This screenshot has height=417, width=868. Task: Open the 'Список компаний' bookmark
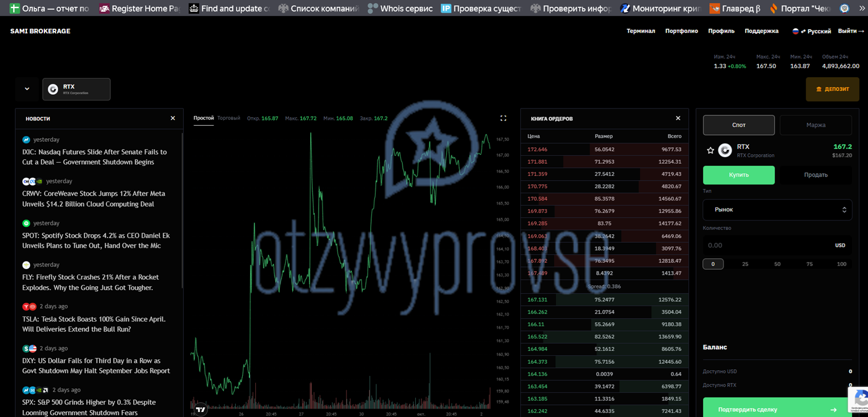pos(319,9)
